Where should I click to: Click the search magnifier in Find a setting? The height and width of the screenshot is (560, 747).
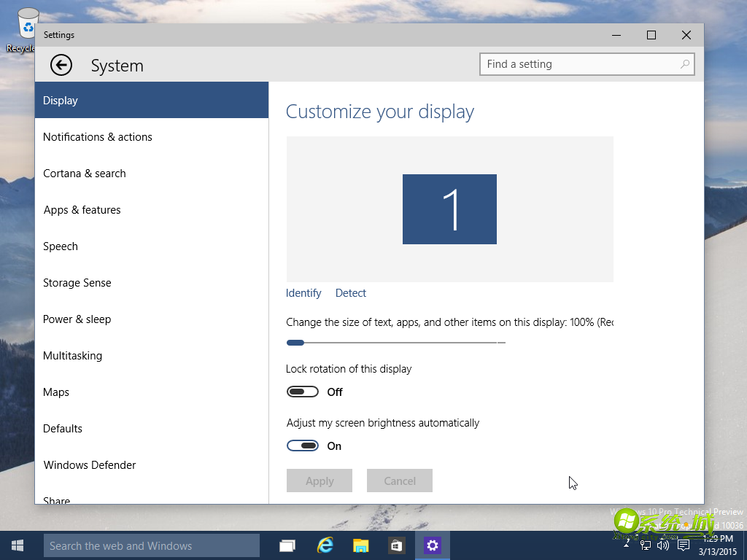tap(684, 64)
